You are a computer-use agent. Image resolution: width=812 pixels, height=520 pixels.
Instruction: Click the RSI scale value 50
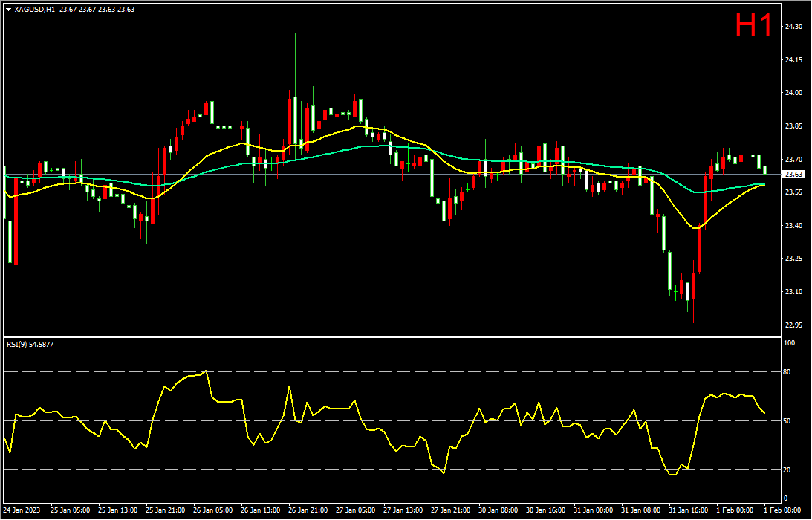tap(788, 422)
